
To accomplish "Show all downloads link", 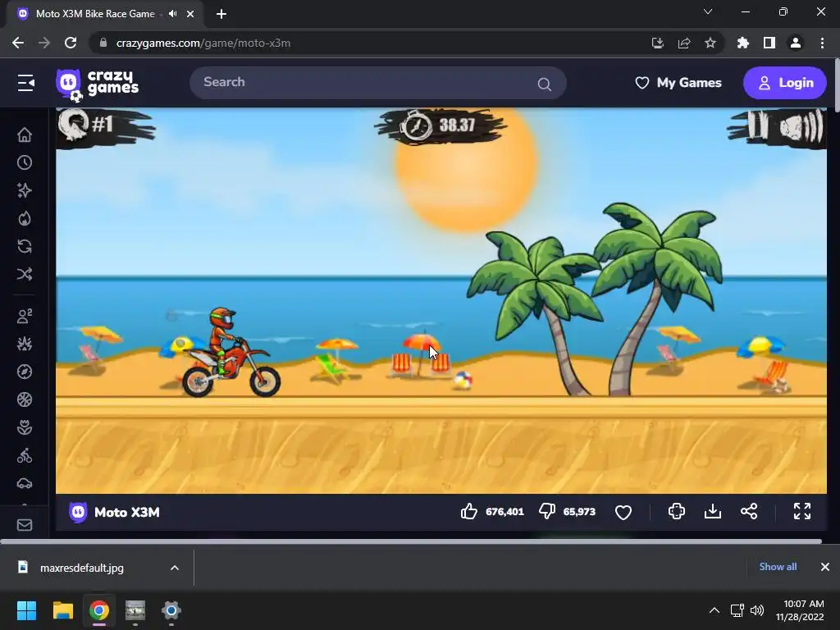I will pos(778,567).
